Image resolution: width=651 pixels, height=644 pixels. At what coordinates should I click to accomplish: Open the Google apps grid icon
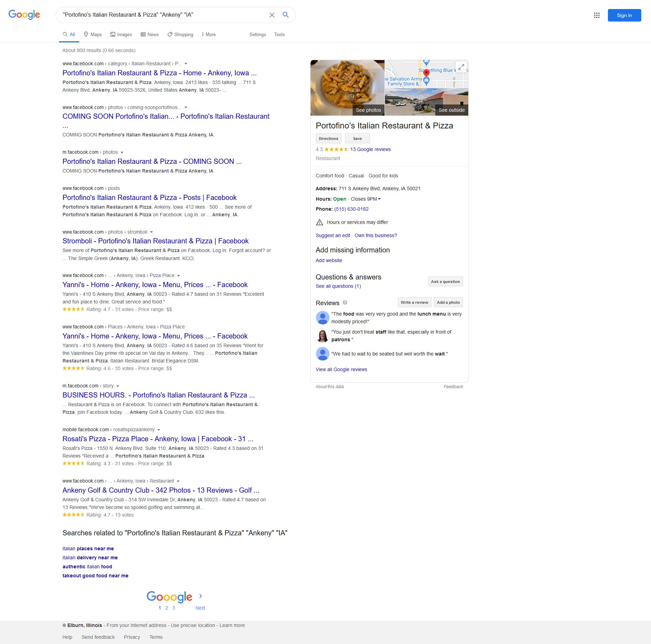596,15
